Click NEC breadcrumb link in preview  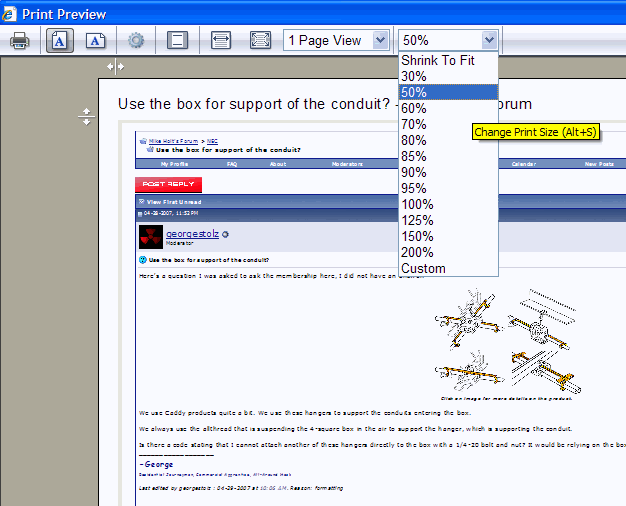point(212,141)
